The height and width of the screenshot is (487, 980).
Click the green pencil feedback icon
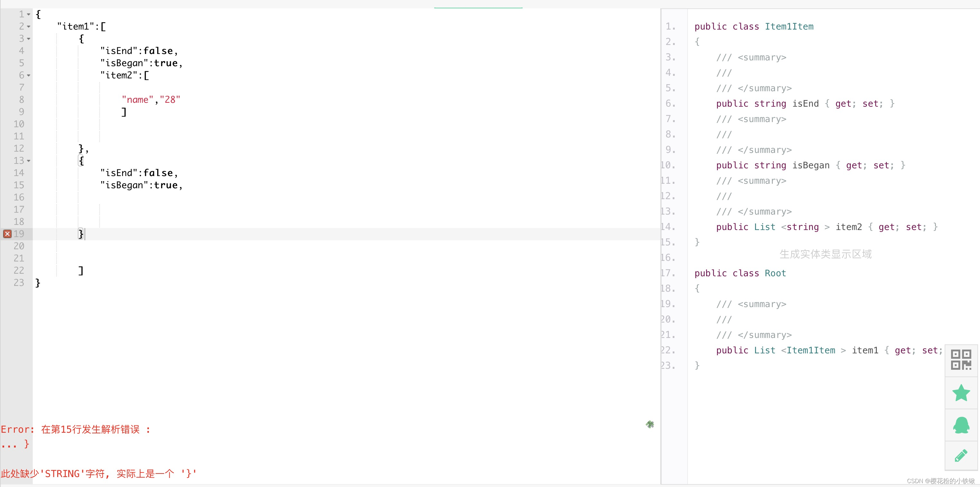(961, 455)
